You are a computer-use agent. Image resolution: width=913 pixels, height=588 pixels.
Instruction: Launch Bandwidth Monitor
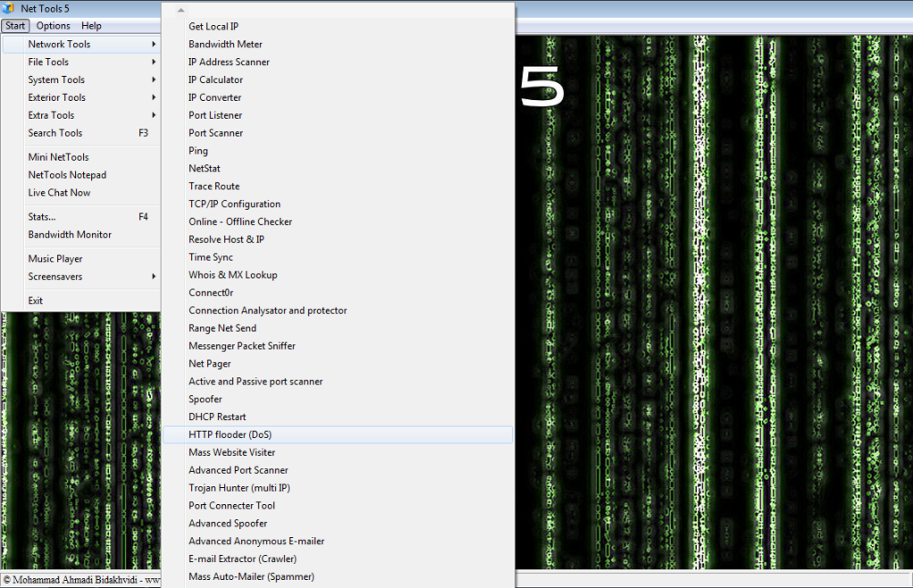(x=81, y=235)
